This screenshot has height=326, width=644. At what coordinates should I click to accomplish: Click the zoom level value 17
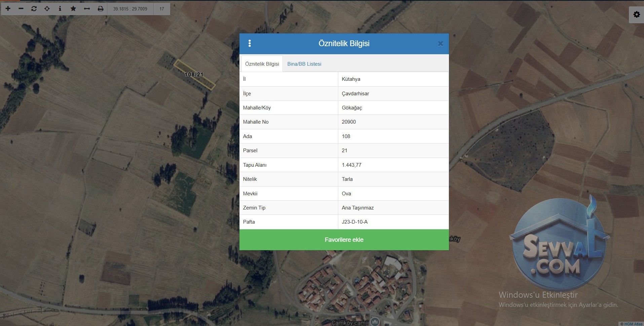(162, 9)
